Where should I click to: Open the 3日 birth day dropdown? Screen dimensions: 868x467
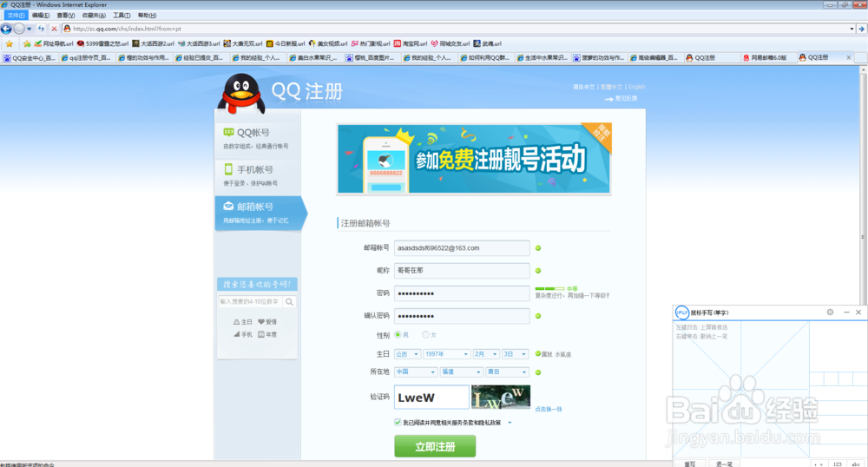(x=515, y=354)
